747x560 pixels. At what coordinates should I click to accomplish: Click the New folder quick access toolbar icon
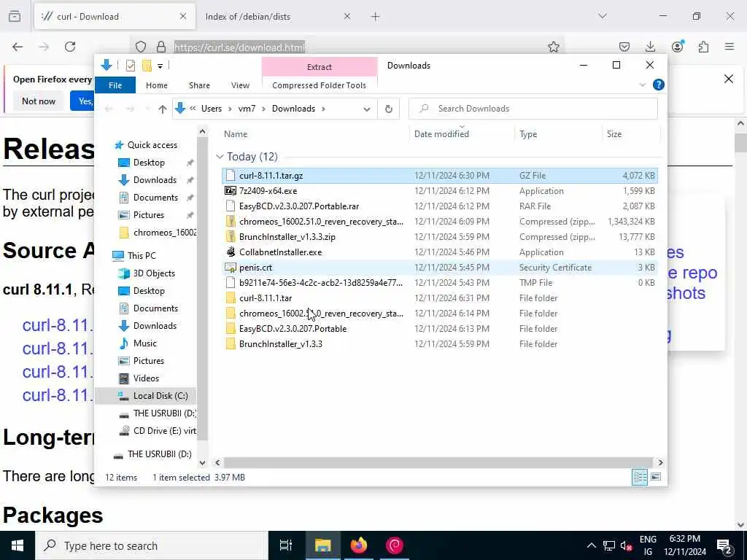147,66
